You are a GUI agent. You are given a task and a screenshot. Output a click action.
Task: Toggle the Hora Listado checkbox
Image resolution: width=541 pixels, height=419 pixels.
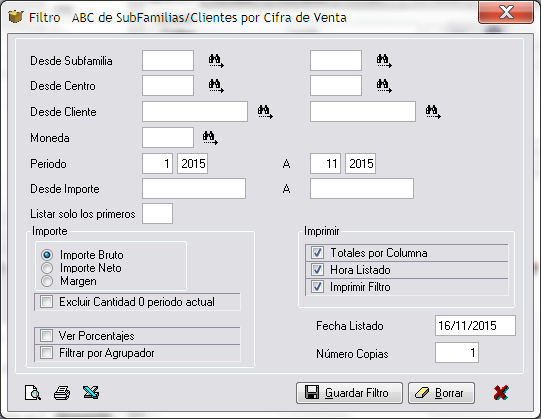click(317, 270)
